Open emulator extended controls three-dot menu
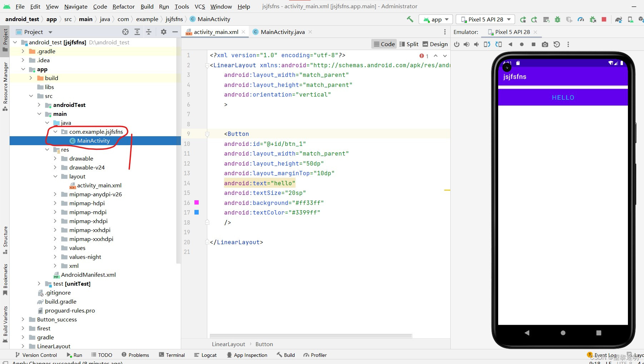Screen dimensions: 644x364 click(568, 44)
